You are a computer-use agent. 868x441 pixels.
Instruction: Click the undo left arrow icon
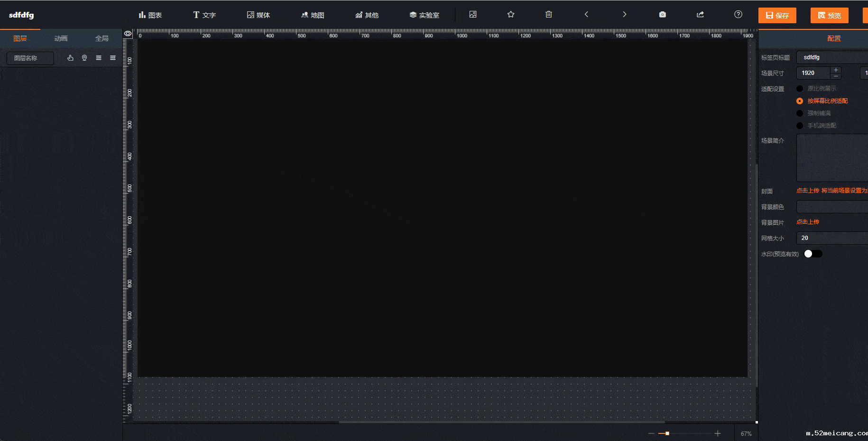[586, 15]
